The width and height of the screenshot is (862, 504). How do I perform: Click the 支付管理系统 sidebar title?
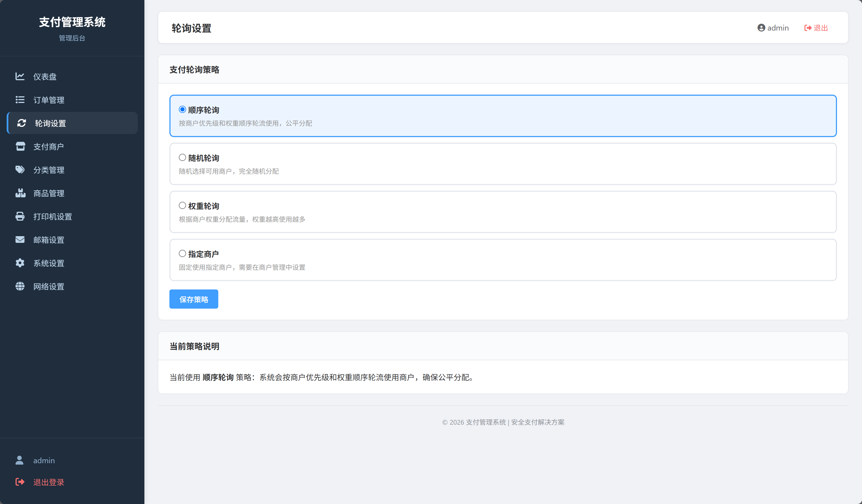[72, 22]
